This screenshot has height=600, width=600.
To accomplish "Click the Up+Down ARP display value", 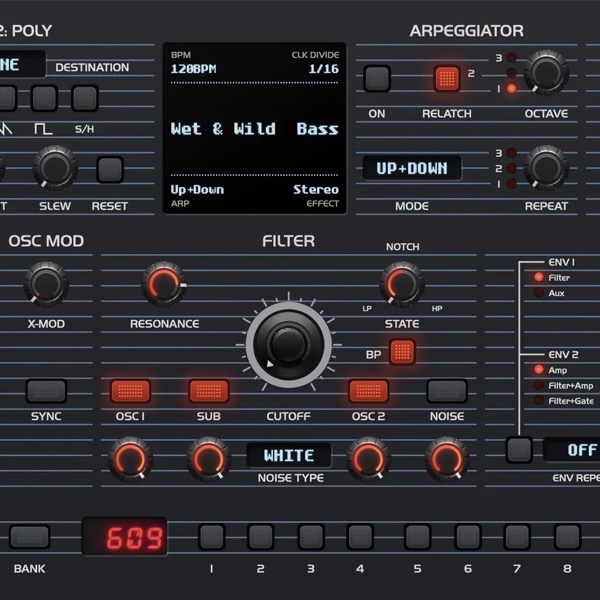I will 197,190.
